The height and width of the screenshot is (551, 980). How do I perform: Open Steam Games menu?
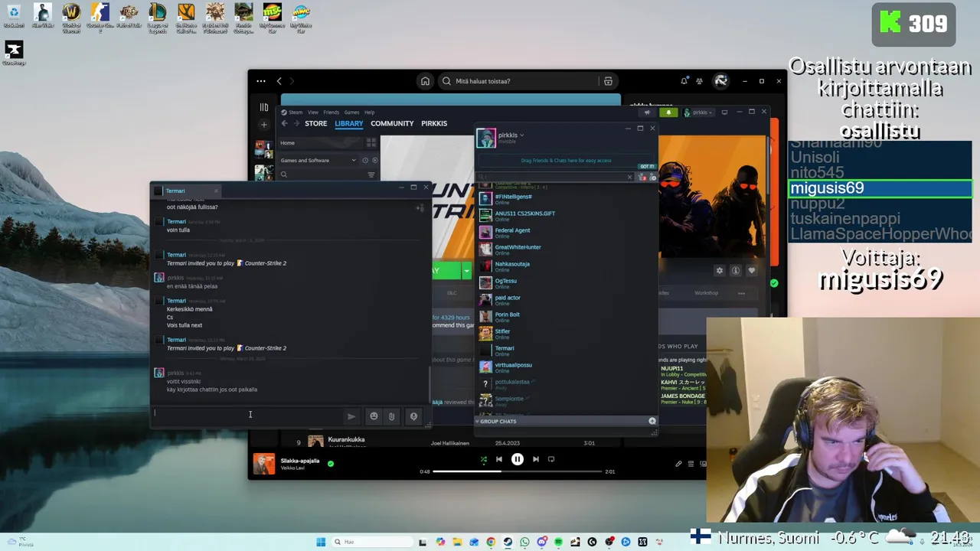[x=351, y=112]
